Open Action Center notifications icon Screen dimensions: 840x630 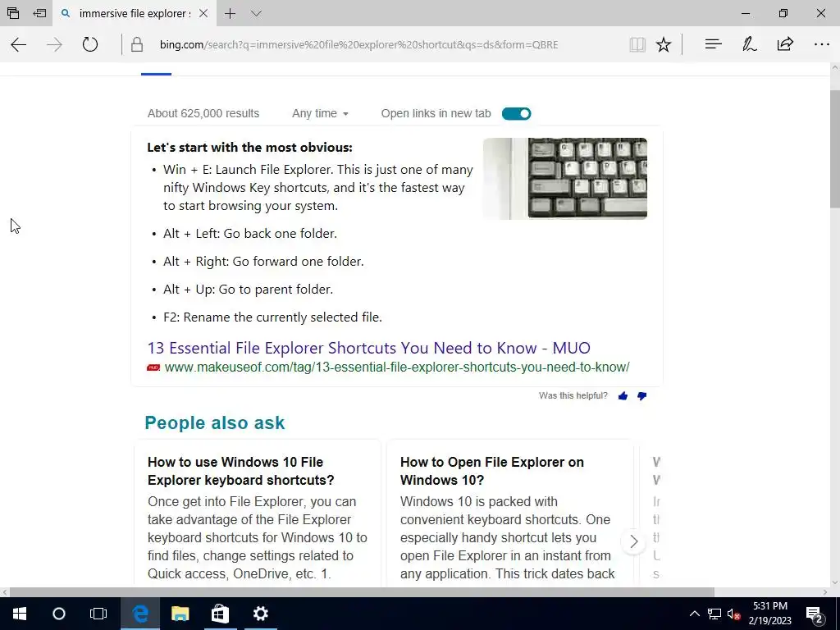(815, 614)
